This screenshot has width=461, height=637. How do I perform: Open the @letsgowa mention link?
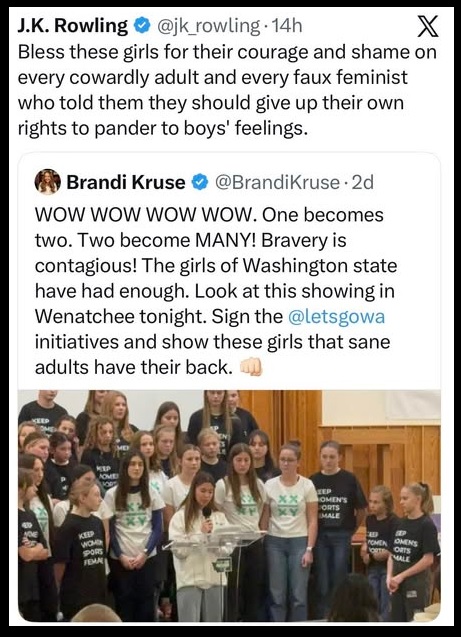point(336,316)
